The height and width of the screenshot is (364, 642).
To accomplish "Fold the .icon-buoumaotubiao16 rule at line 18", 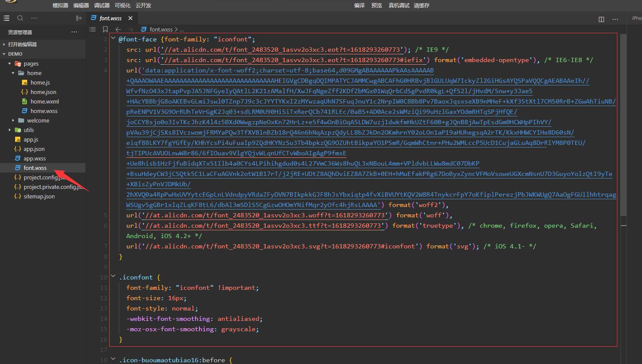I will (x=114, y=359).
